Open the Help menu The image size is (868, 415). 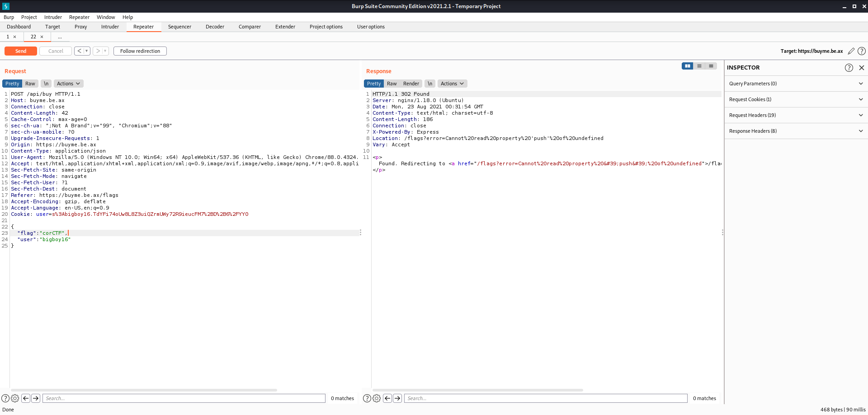(127, 17)
